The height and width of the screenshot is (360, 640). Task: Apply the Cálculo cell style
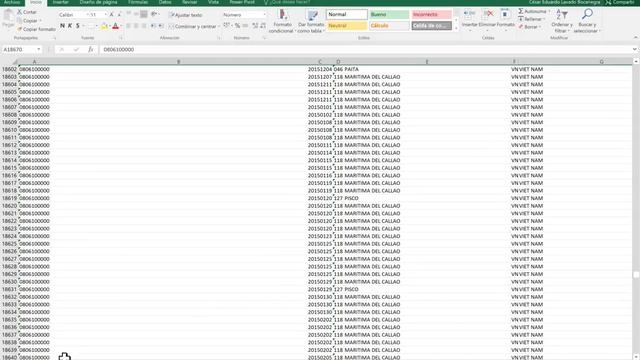pos(389,26)
